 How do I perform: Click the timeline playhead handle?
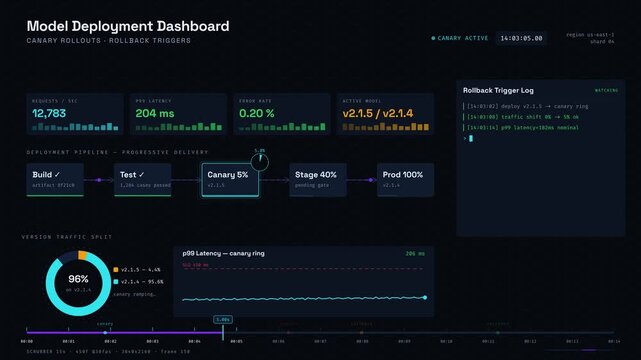(x=223, y=320)
